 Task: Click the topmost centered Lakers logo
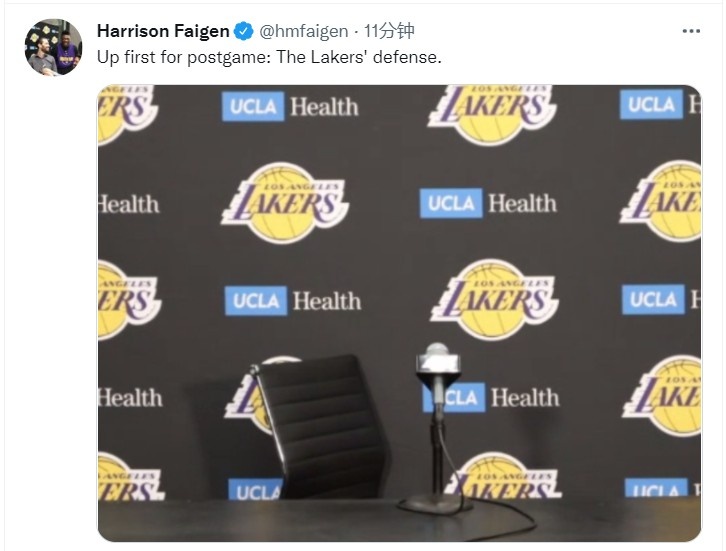click(x=492, y=114)
